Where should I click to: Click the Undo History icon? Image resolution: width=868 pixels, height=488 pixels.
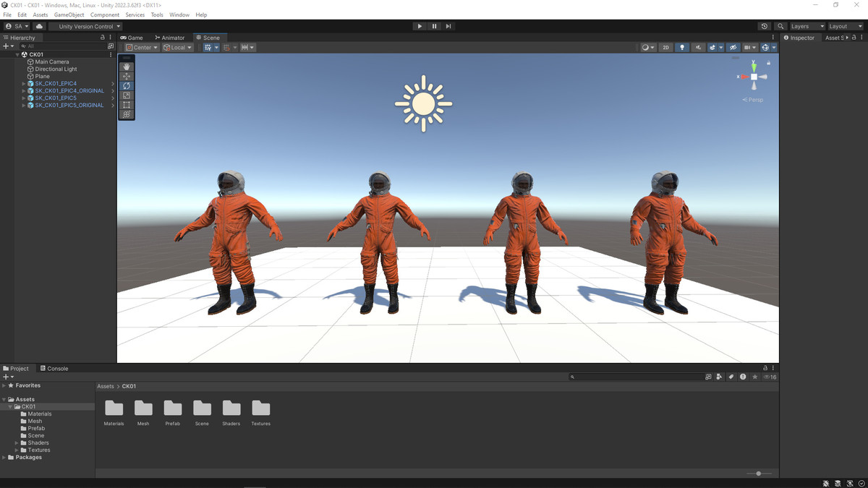pos(765,26)
